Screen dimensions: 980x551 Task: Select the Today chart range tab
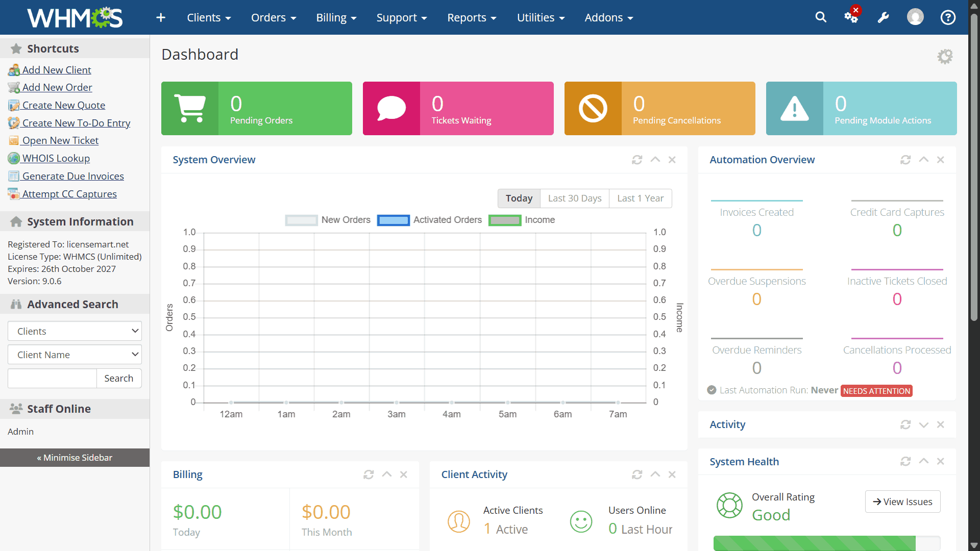click(x=519, y=198)
